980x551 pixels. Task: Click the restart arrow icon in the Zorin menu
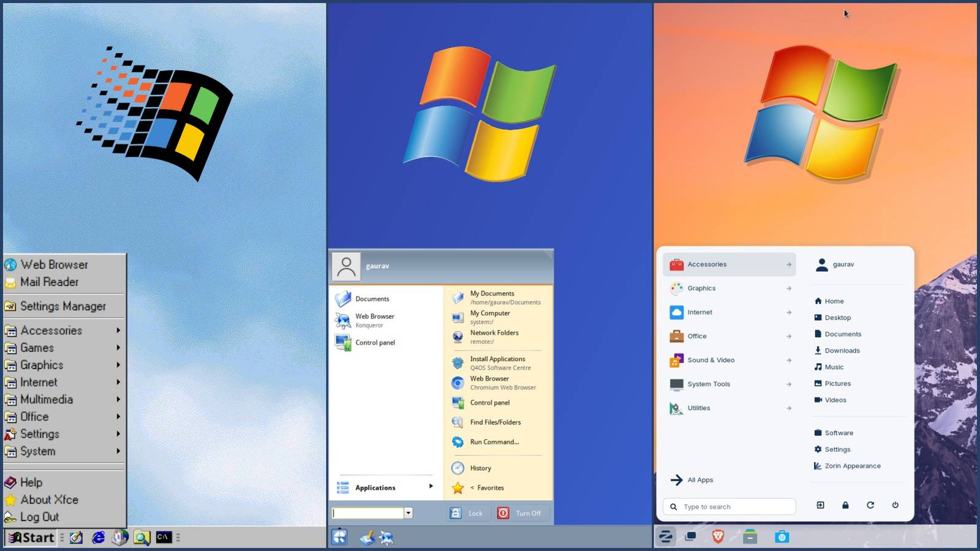pyautogui.click(x=870, y=506)
